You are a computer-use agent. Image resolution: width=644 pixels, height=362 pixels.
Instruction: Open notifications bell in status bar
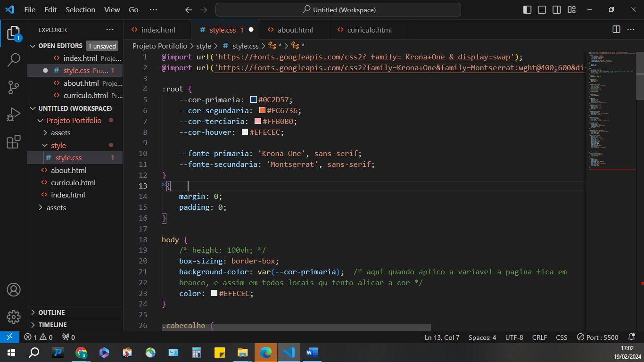coord(632,337)
